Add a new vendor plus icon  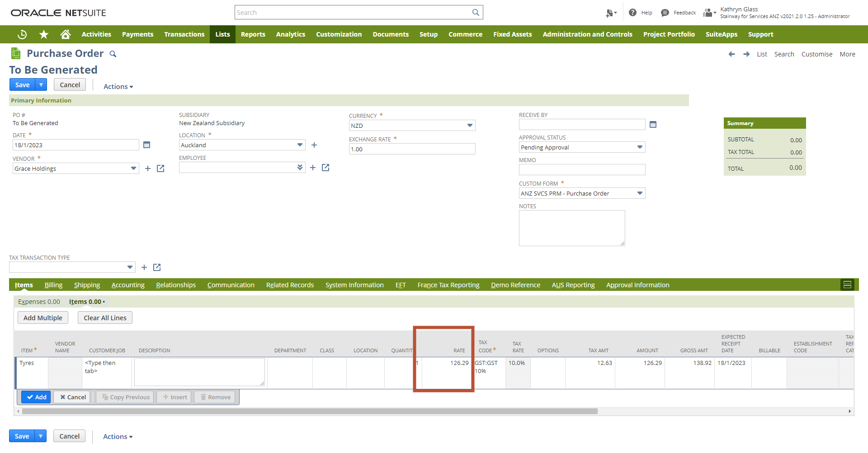[148, 168]
